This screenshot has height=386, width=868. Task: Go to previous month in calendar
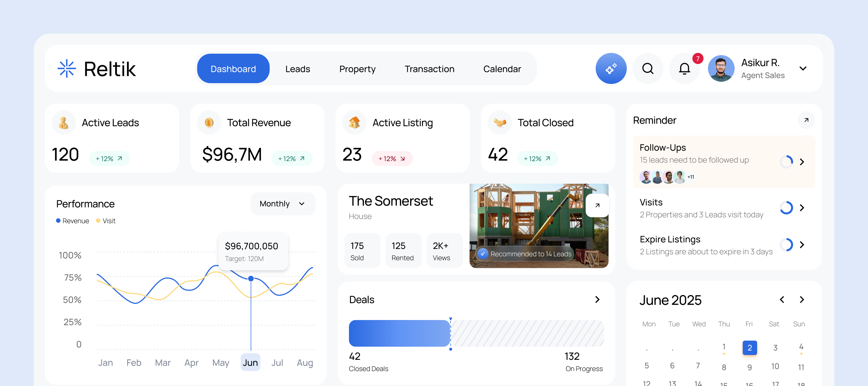pyautogui.click(x=782, y=299)
